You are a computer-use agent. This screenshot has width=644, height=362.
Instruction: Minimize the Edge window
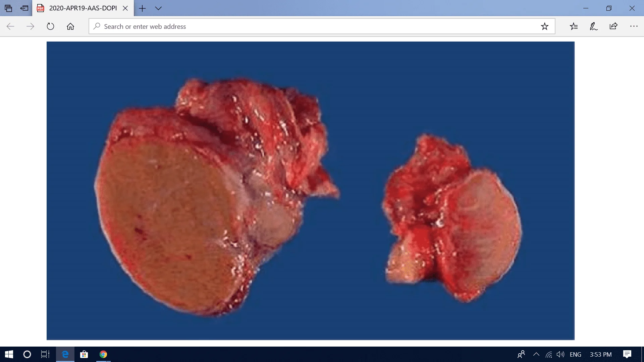coord(586,8)
